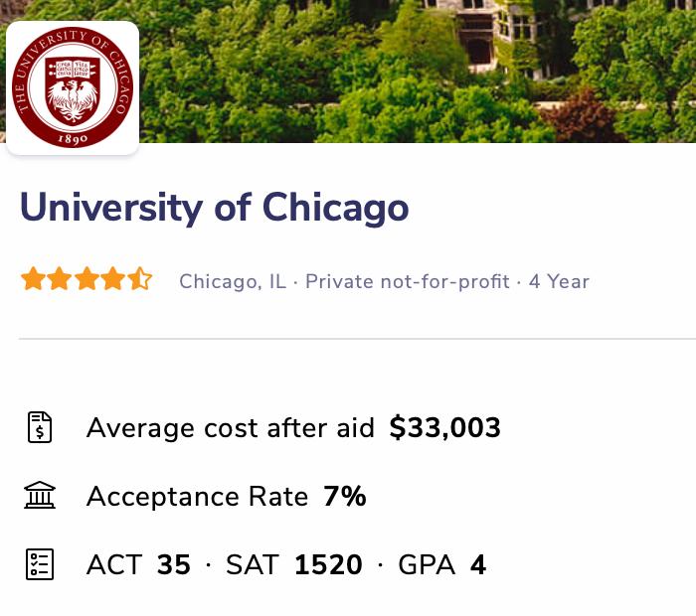Screen dimensions: 696x616
Task: Click the SAT 1520 score
Action: 294,565
